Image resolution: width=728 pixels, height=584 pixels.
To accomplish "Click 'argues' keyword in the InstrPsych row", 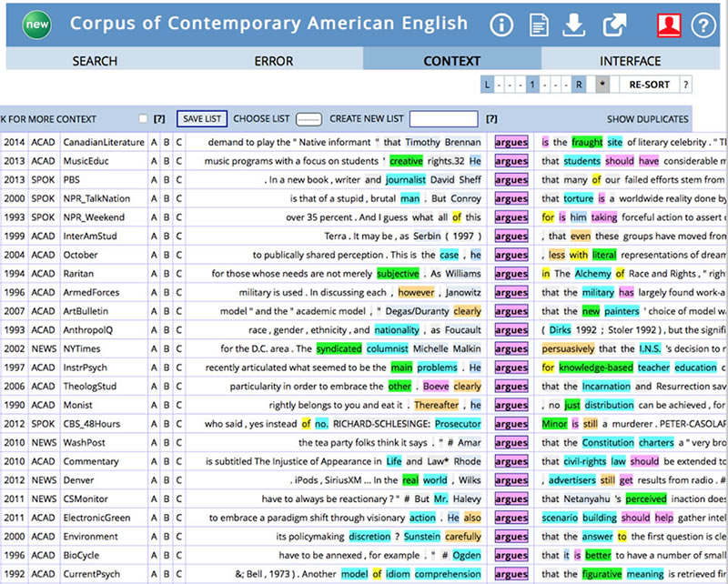I will [511, 368].
